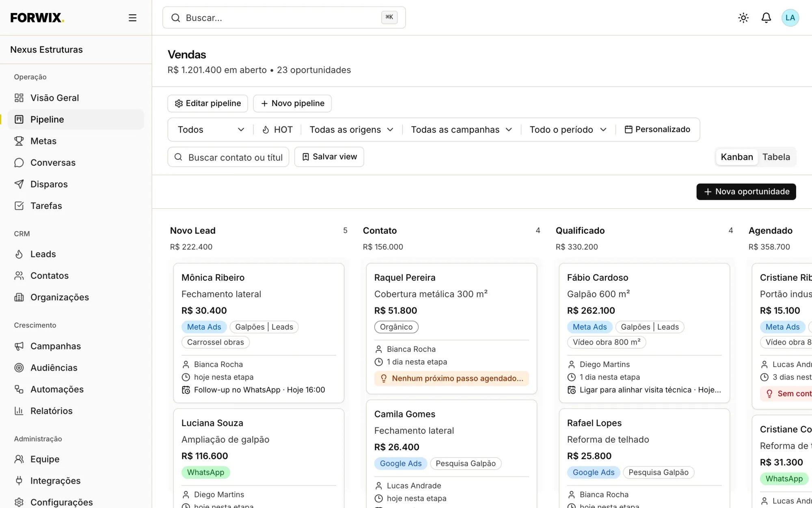Create a Novo pipeline
The image size is (812, 508).
coord(292,104)
